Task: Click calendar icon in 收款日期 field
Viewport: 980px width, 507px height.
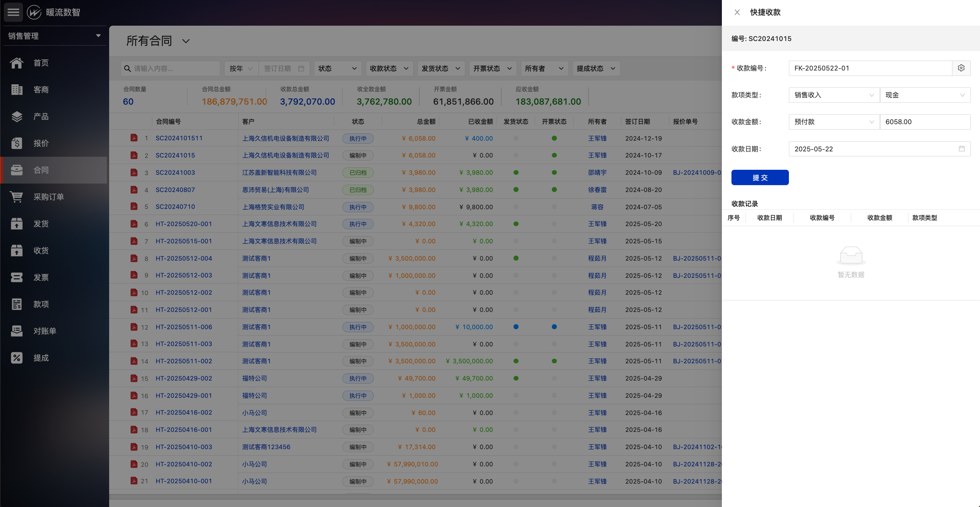Action: click(962, 149)
